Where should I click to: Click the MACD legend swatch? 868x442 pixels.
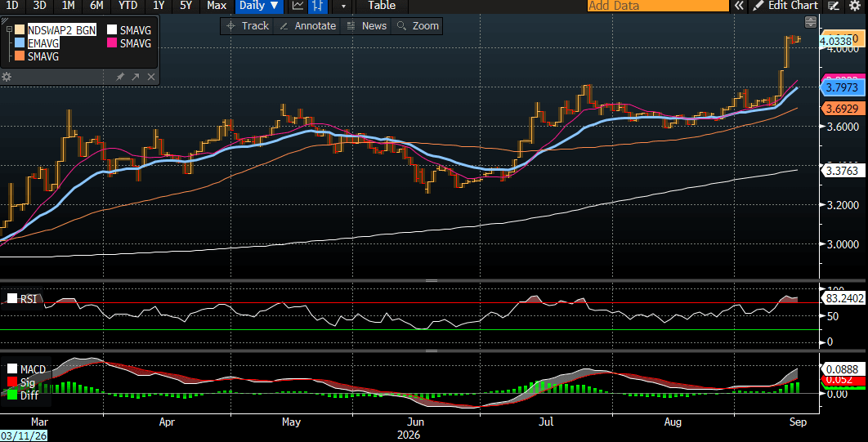click(12, 368)
